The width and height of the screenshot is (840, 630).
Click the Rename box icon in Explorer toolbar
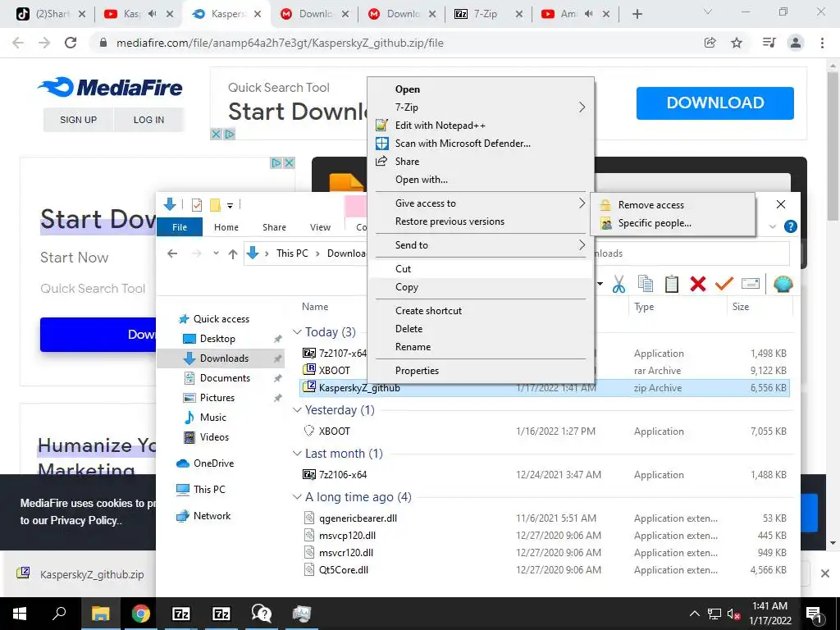pyautogui.click(x=750, y=283)
